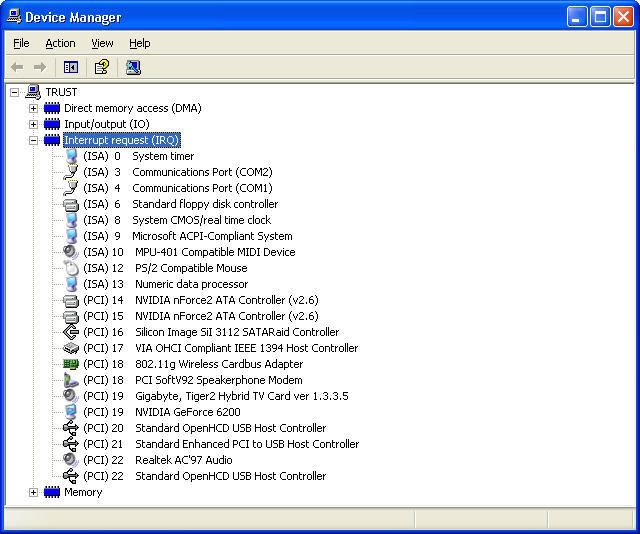640x534 pixels.
Task: Click the Wireless Cardbus Adapter icon
Action: point(71,364)
